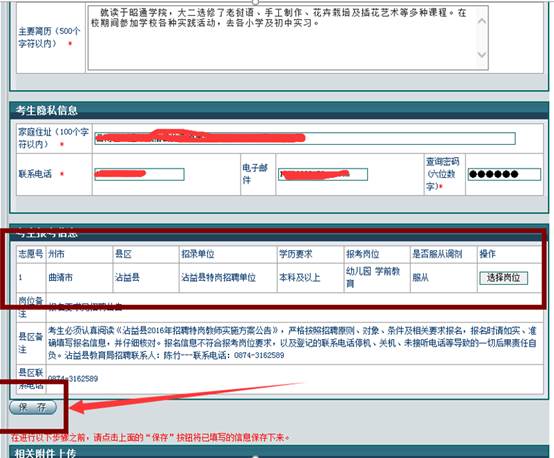Click the down arrow of resume textarea scrollbar
The image size is (554, 458).
tap(482, 54)
